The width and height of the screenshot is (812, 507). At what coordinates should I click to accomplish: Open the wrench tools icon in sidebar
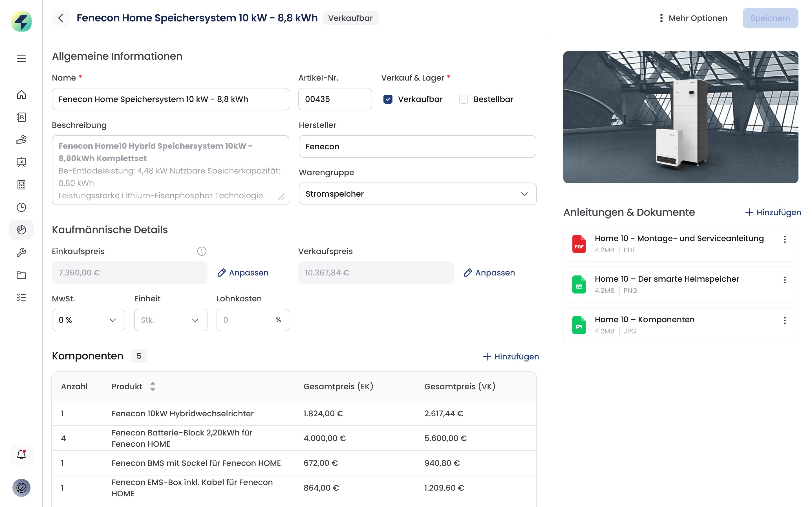point(21,252)
